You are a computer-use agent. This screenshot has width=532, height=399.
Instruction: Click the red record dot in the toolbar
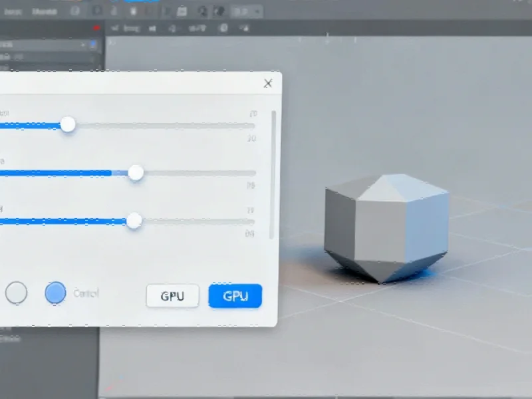point(97,28)
